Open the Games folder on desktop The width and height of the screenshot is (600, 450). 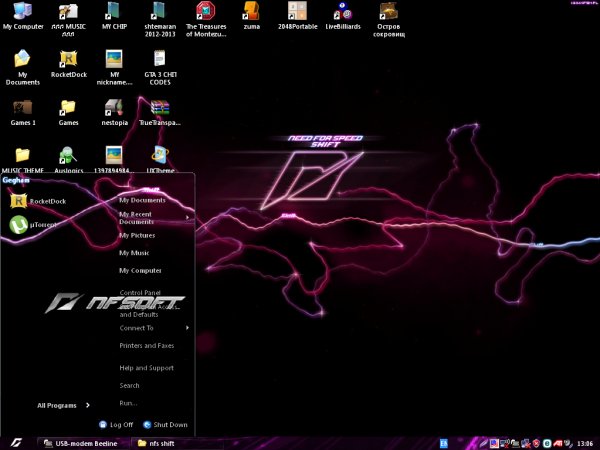click(68, 112)
